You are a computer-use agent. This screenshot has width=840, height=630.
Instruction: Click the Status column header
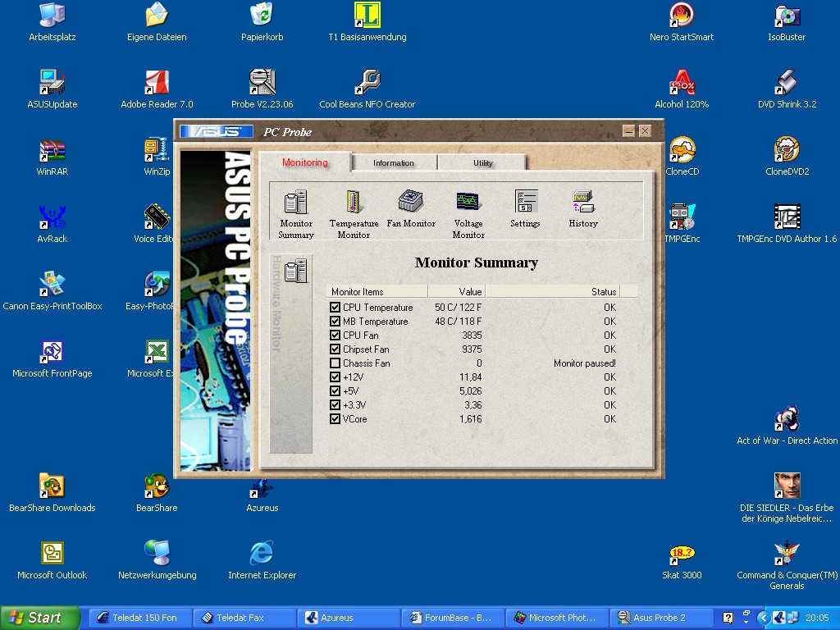point(552,291)
